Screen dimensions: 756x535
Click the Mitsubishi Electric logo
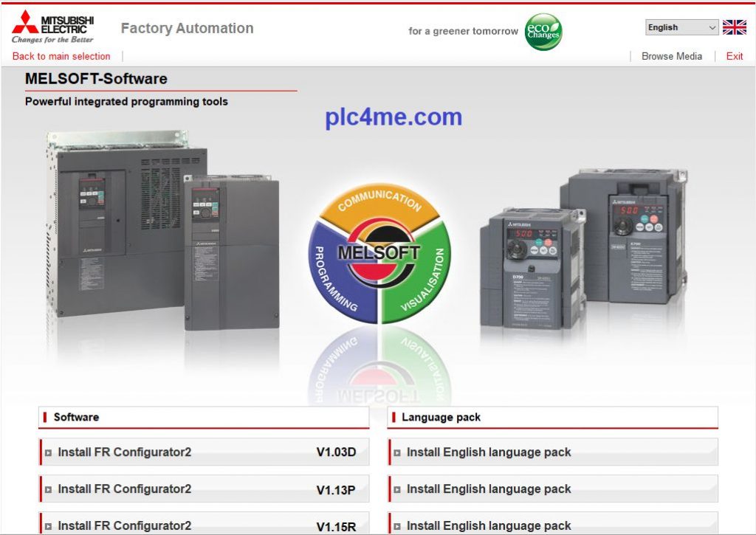[53, 27]
